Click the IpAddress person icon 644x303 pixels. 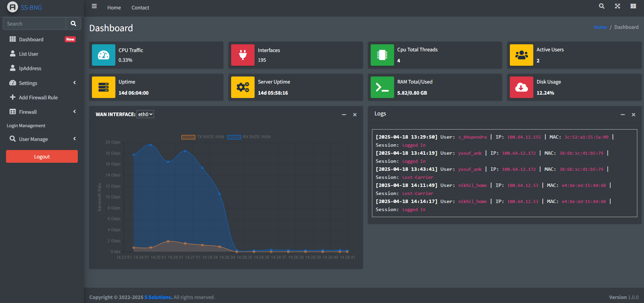[x=13, y=68]
